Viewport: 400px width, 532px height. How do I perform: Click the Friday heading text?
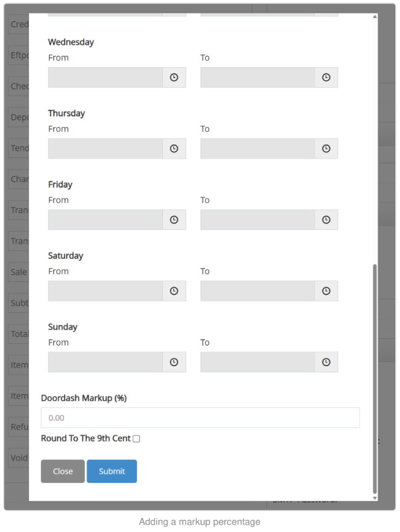coord(61,185)
